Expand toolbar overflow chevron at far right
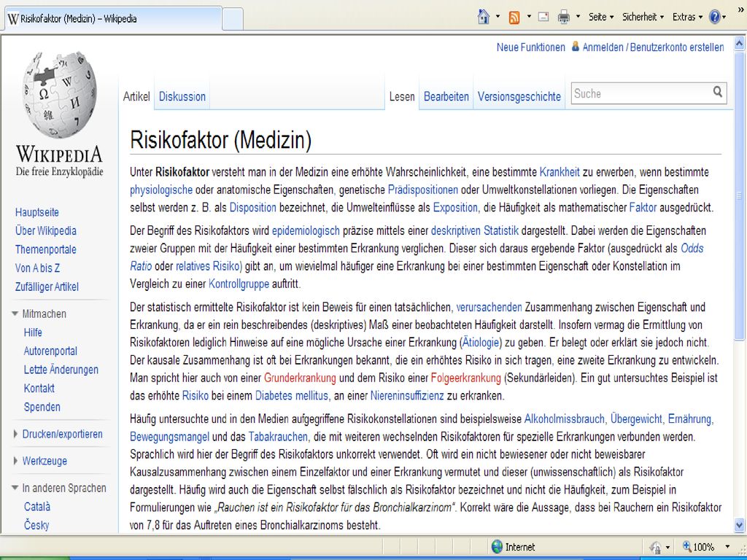 pos(741,9)
